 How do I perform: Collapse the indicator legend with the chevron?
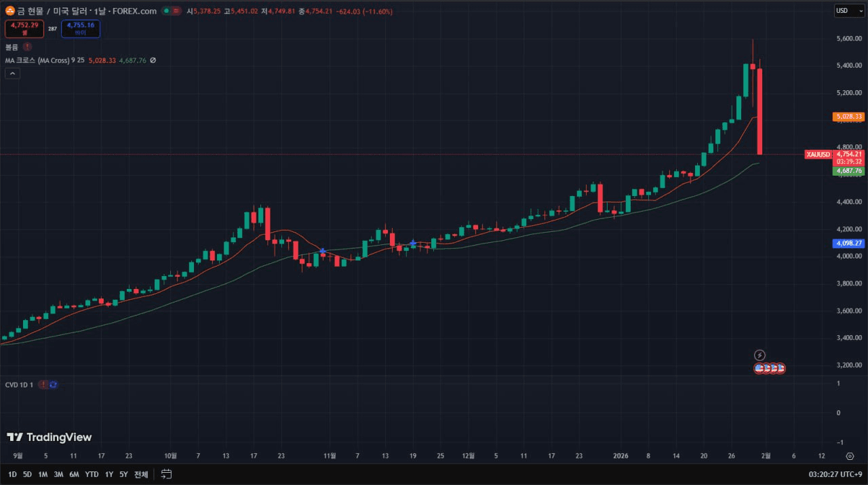pos(12,73)
